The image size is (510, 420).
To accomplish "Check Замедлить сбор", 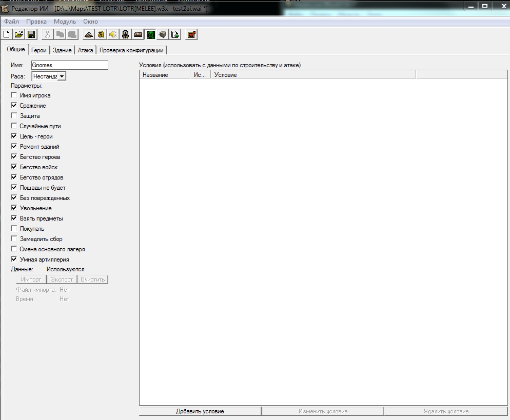I will [14, 238].
